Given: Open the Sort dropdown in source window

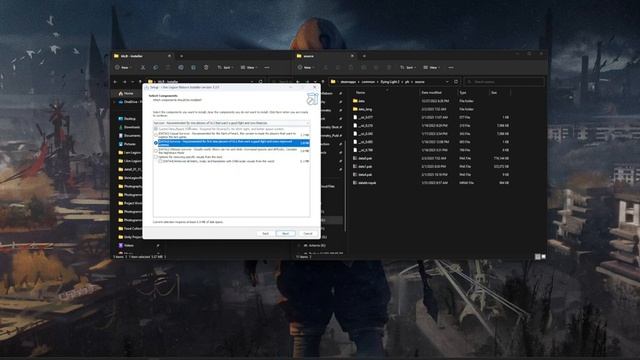Looking at the screenshot, I should 407,67.
